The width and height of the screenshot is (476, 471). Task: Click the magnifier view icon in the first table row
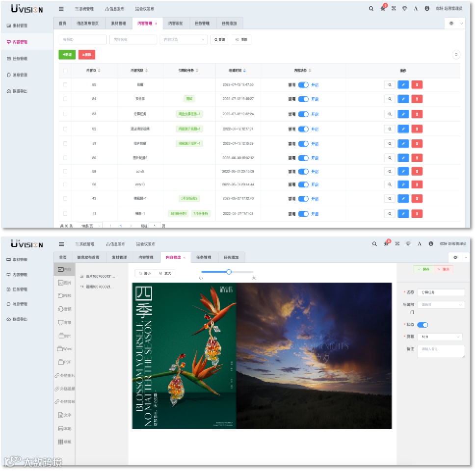pos(389,85)
